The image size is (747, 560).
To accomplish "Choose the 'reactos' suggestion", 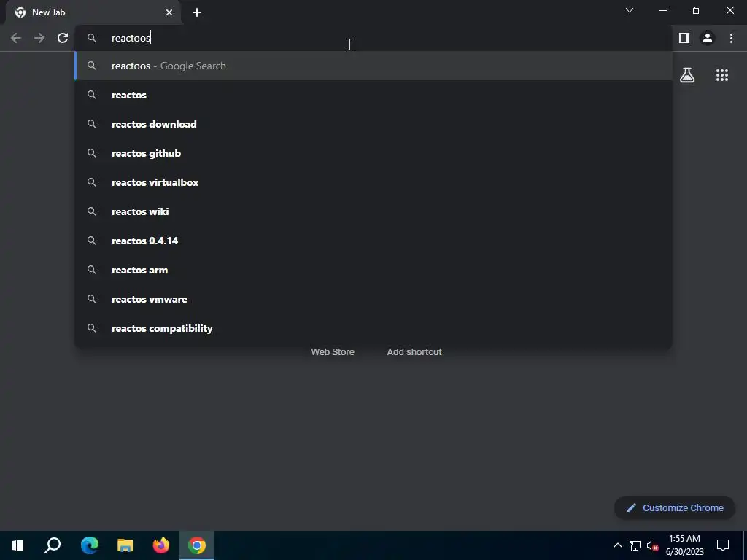I will (373, 95).
